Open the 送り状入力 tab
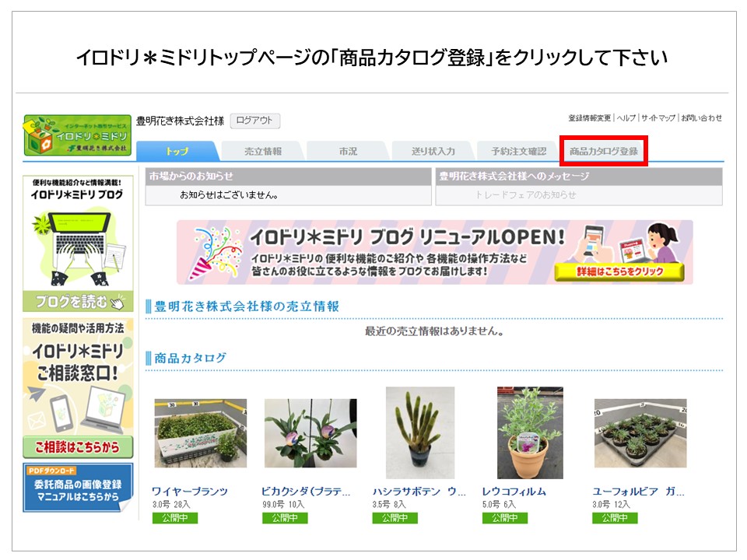The image size is (747, 560). click(x=433, y=152)
